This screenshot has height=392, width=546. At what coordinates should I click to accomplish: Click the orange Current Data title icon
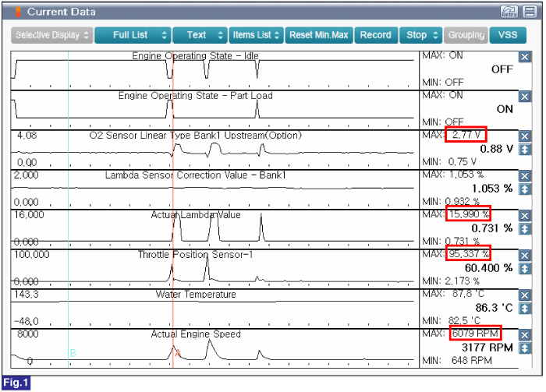pyautogui.click(x=18, y=12)
